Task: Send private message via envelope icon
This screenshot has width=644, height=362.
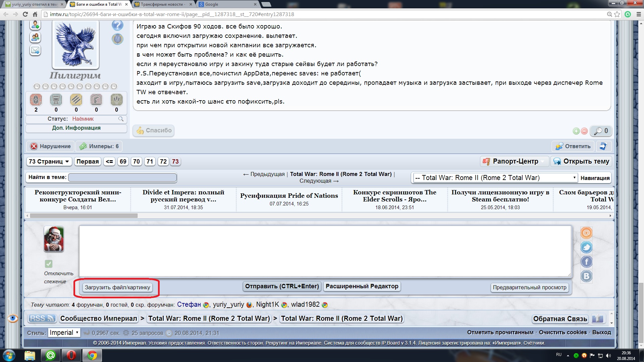Action: click(x=35, y=50)
